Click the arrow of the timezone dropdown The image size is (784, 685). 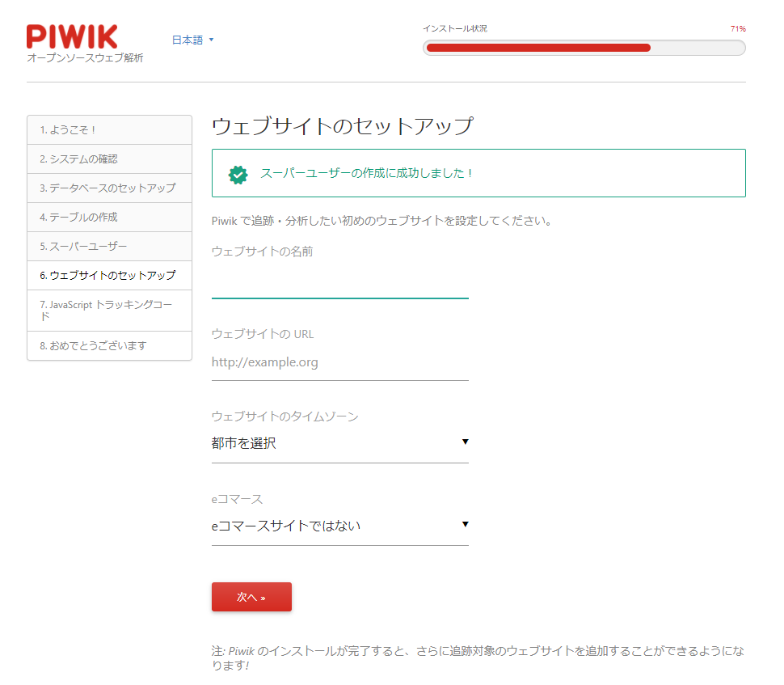point(465,442)
